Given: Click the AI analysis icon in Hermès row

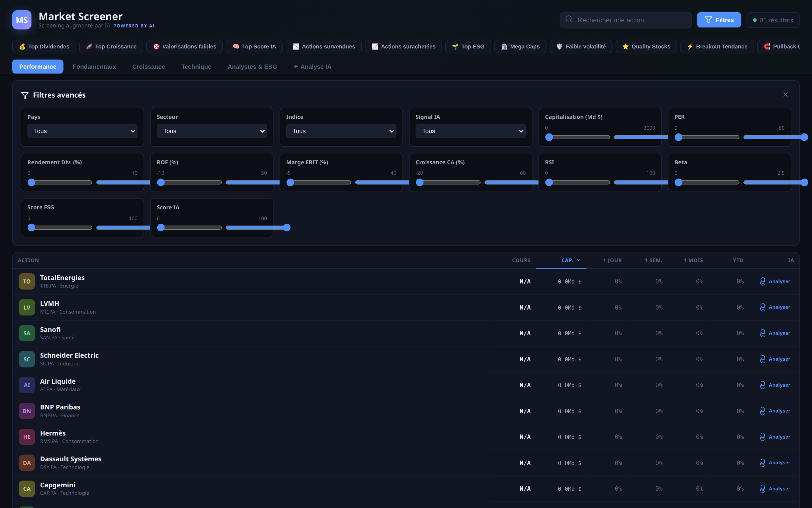Looking at the screenshot, I should click(763, 437).
